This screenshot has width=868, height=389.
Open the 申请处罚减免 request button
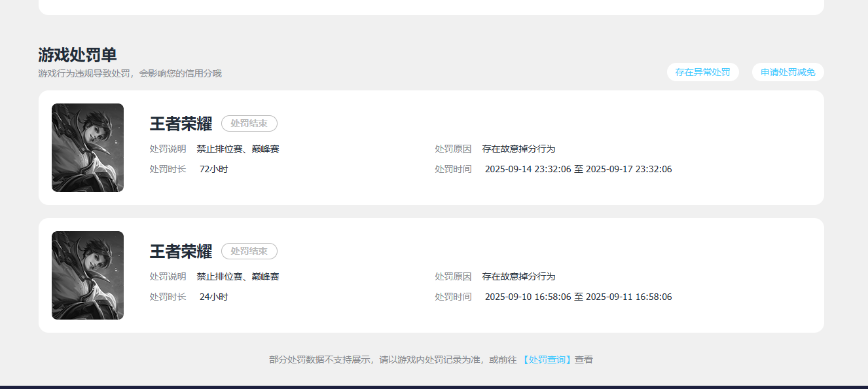tap(788, 72)
